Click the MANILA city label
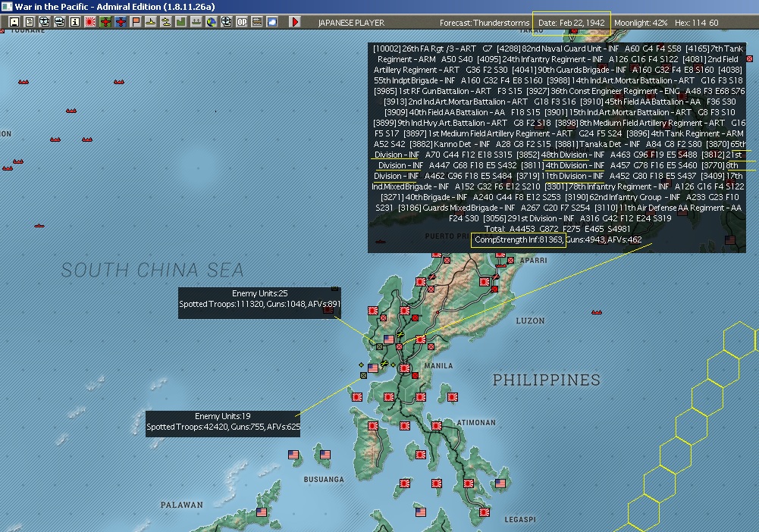Viewport: 759px width, 532px height. pos(438,365)
